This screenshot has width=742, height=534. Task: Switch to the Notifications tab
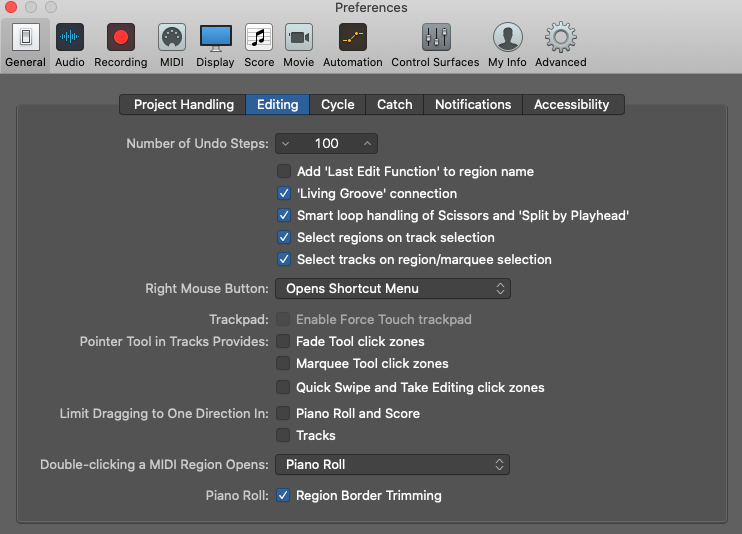473,104
